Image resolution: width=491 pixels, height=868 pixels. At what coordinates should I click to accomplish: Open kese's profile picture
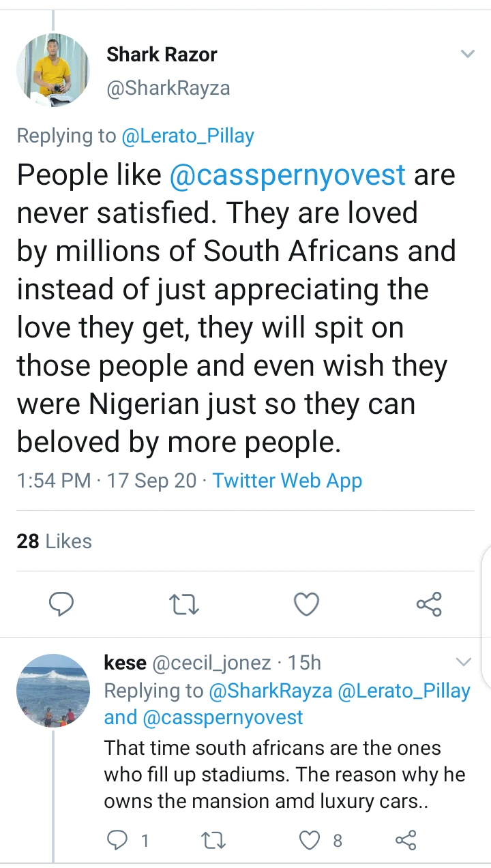pos(53,691)
